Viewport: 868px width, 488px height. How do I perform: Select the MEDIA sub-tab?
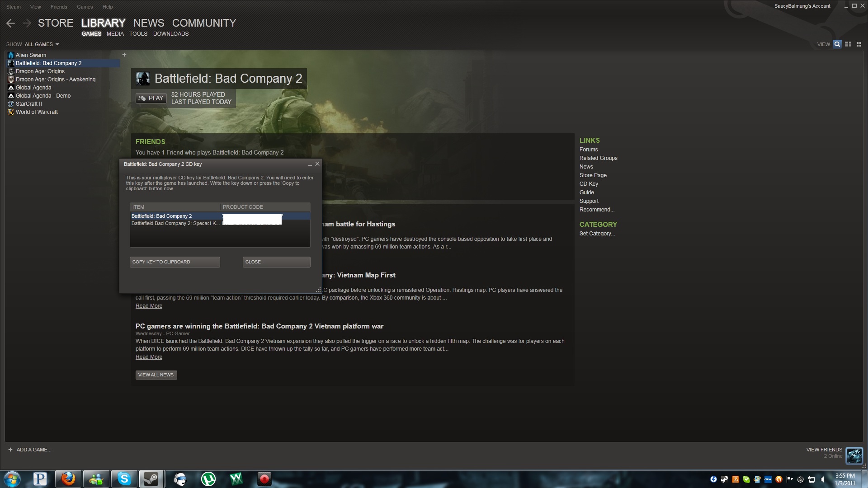point(115,34)
